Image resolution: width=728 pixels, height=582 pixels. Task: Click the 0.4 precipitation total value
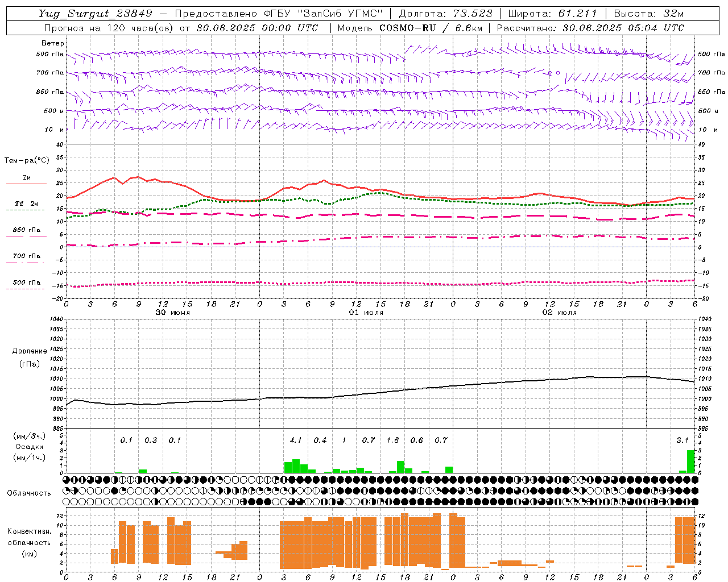(x=320, y=440)
